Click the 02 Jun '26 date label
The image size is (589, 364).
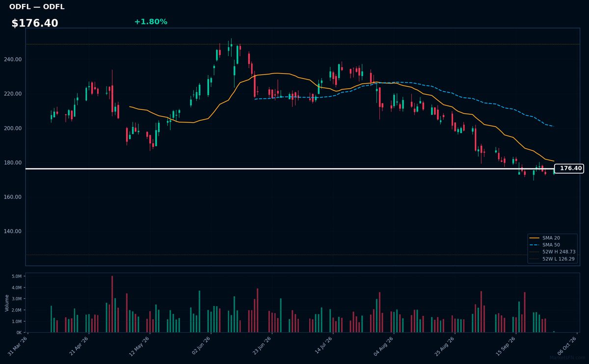click(201, 346)
